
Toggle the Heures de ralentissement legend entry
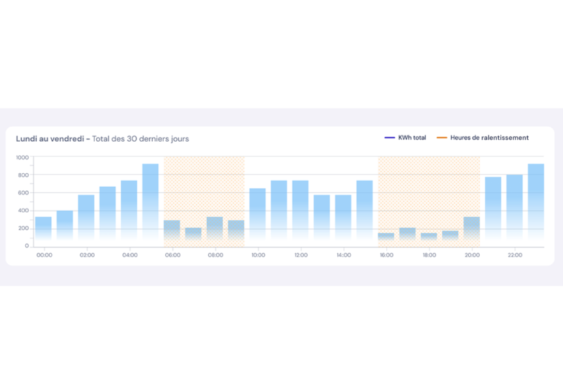pos(489,138)
